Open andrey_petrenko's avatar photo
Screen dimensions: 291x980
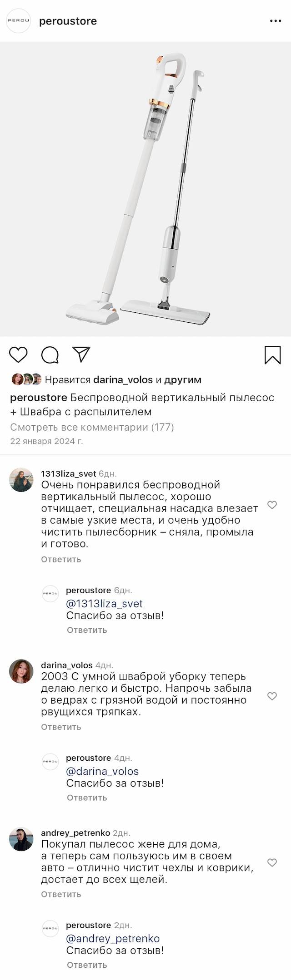21,839
